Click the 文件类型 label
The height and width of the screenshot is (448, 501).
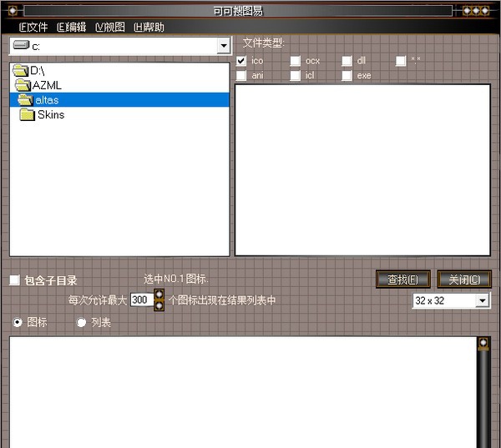click(264, 43)
